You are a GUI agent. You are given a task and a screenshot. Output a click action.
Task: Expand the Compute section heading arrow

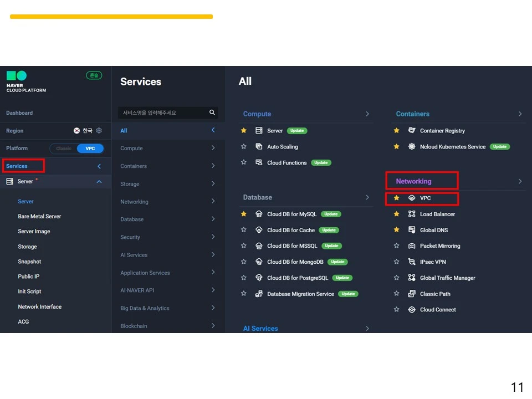(367, 114)
